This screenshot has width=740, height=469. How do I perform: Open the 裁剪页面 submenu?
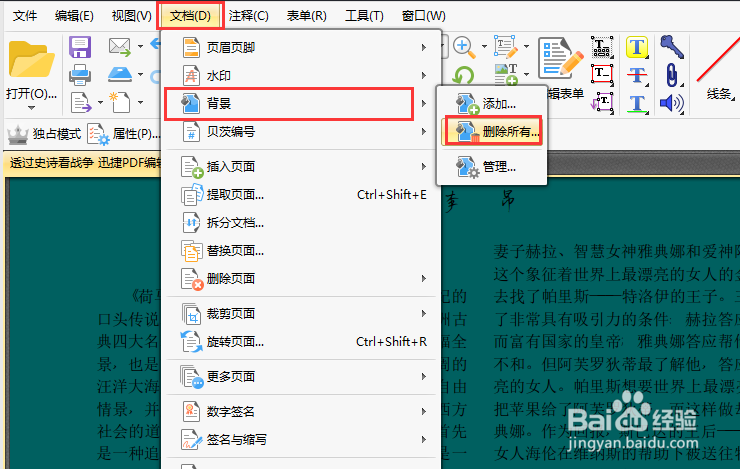301,314
